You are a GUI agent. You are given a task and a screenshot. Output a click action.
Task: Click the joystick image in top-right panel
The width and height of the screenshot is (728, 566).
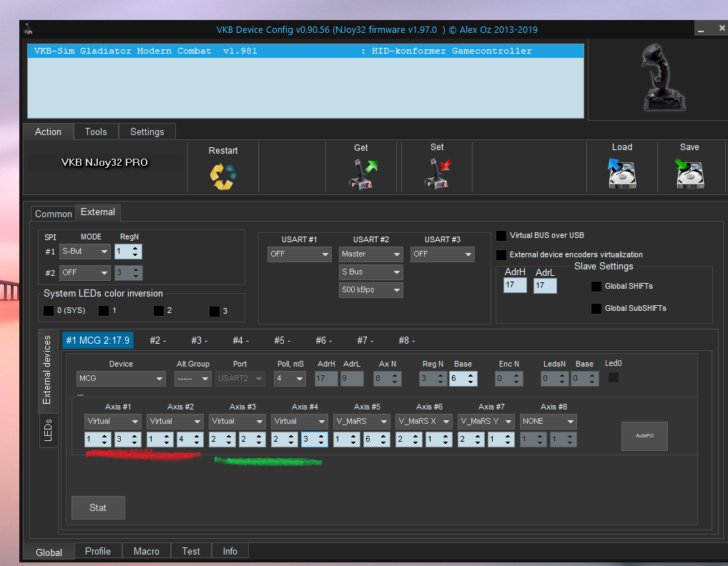[663, 77]
